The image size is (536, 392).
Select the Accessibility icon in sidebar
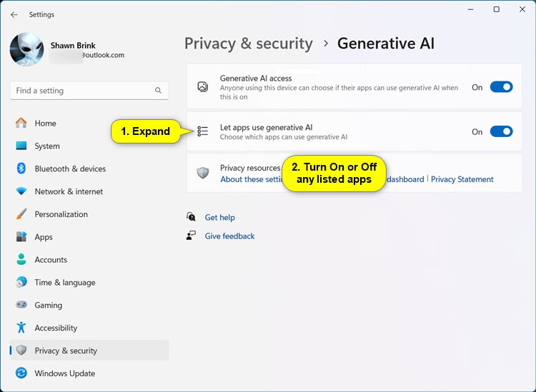21,328
